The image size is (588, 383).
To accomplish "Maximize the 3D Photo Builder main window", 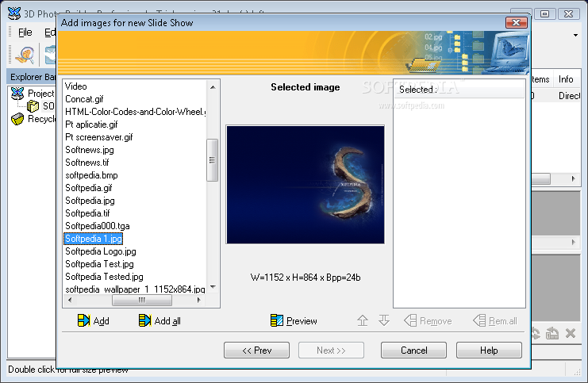I will 545,13.
